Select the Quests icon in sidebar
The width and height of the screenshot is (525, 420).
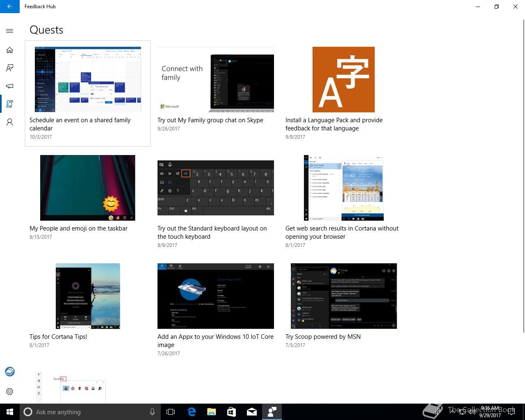pos(10,104)
